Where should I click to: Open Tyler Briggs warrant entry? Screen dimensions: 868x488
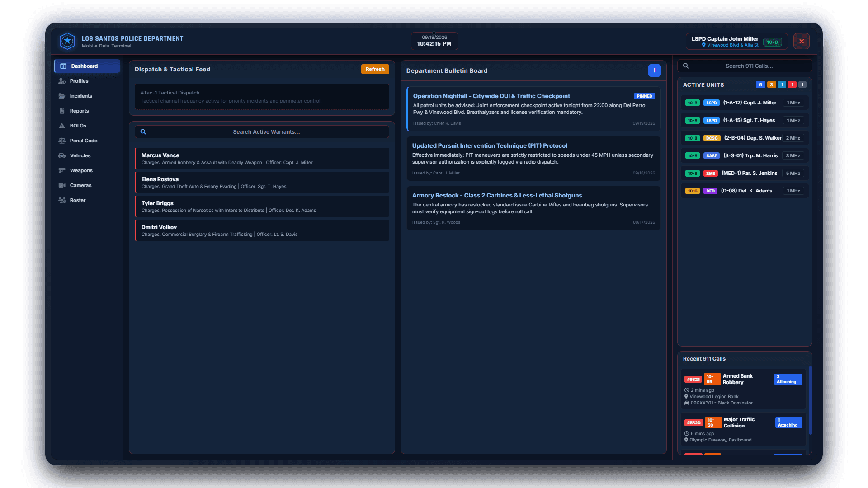pyautogui.click(x=262, y=206)
